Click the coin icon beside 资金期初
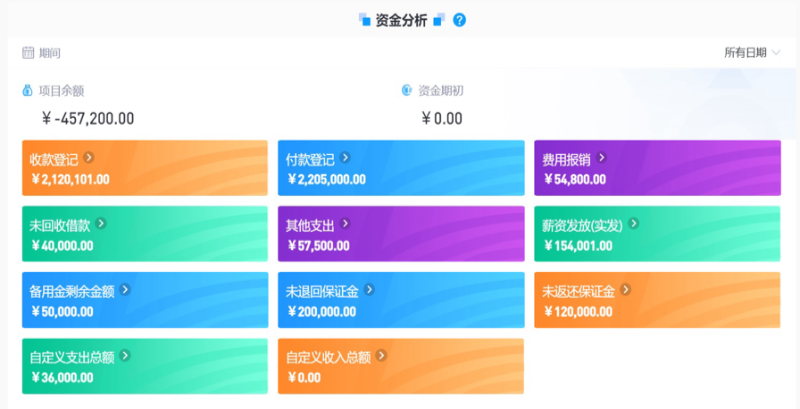Viewport: 800px width, 409px height. point(406,90)
